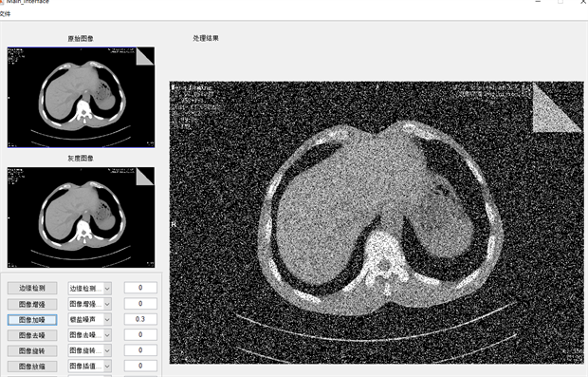Screen dimensions: 588x377
Task: Focus the 图像旋转 parameter field
Action: pyautogui.click(x=140, y=350)
